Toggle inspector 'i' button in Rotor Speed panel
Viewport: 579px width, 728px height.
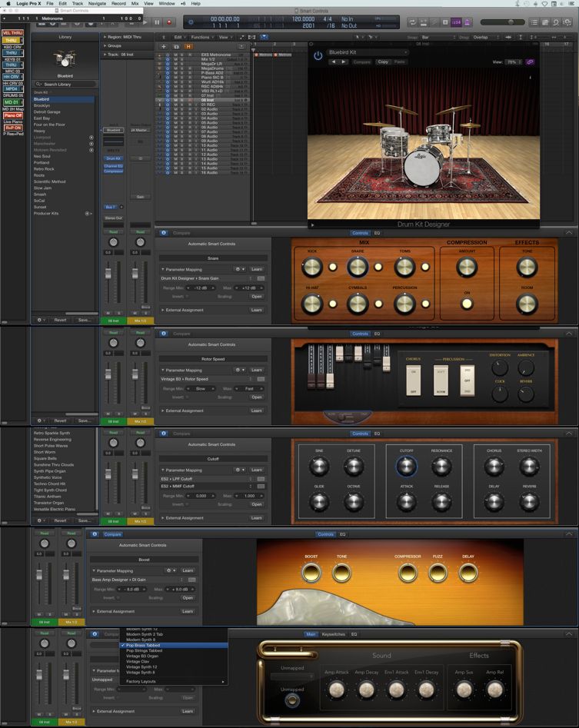(x=164, y=334)
